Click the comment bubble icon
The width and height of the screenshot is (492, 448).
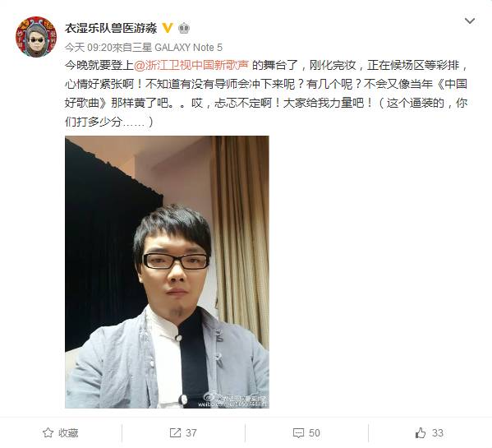298,433
